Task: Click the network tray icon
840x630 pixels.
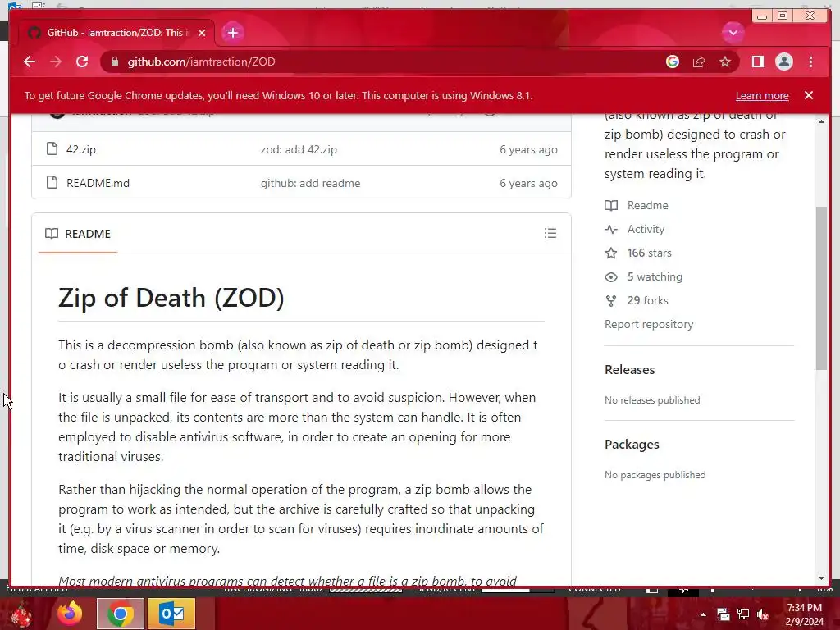Action: click(x=743, y=614)
